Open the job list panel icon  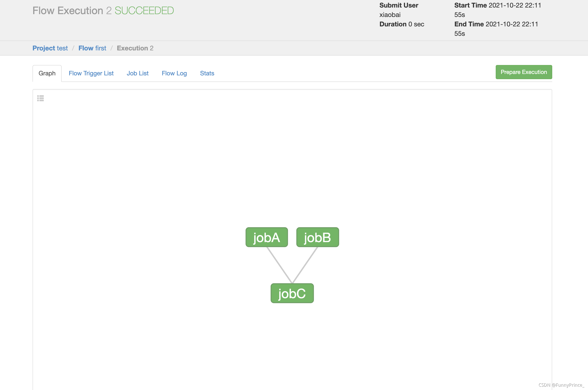pos(40,98)
